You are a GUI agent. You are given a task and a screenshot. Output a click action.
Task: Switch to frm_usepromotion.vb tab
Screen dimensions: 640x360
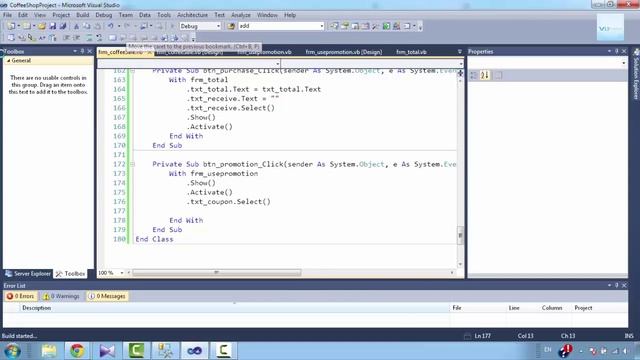point(264,52)
